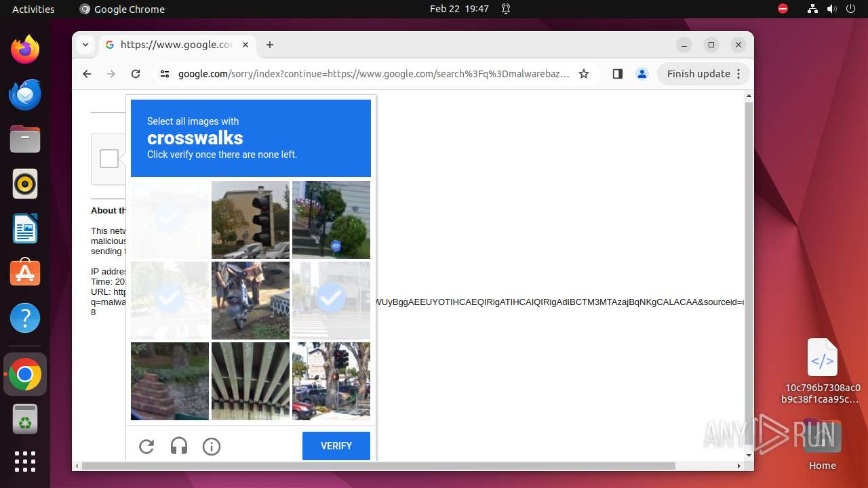Open a new tab
Screen dimensions: 868x488
[270, 45]
